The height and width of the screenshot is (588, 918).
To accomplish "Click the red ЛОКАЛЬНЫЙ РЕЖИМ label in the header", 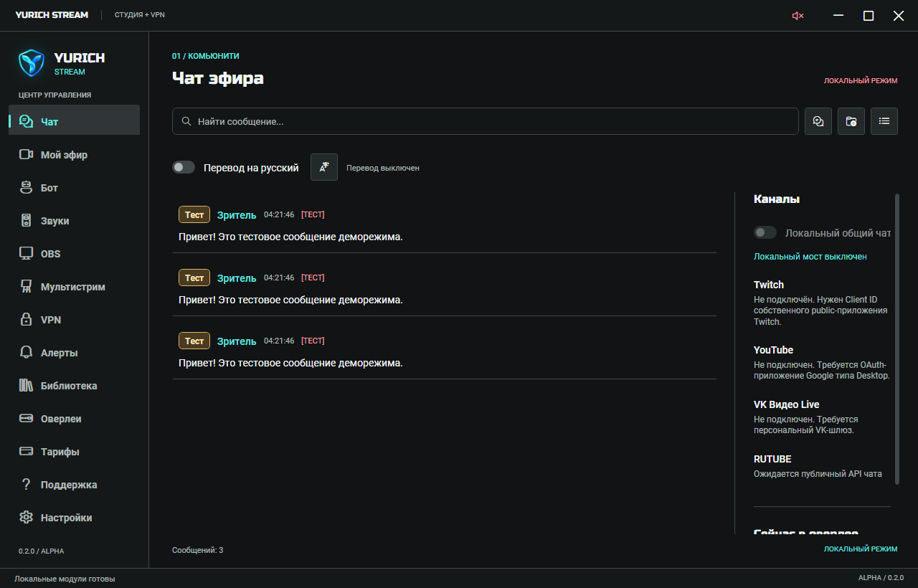I will pyautogui.click(x=861, y=81).
